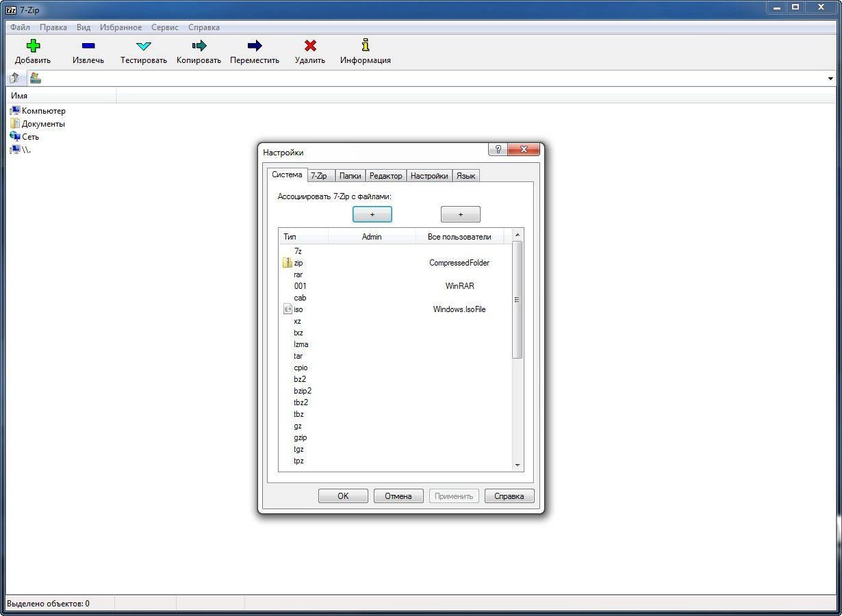Open the Избранное menu

click(x=121, y=27)
